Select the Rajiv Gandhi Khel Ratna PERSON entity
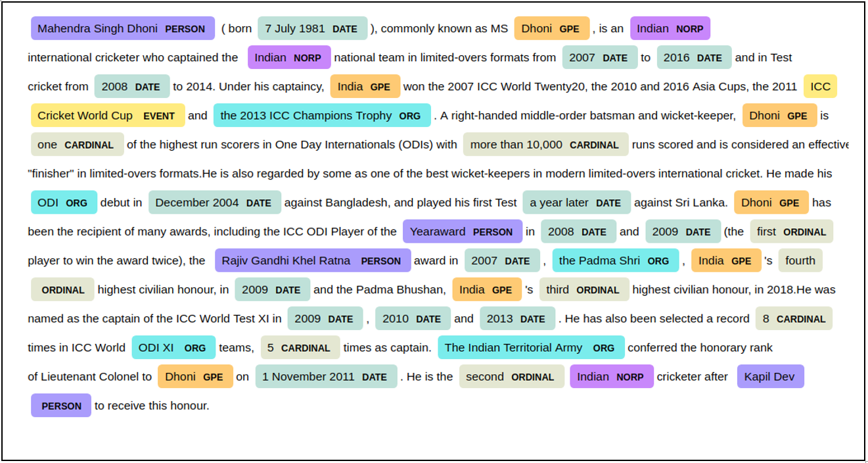 312,260
